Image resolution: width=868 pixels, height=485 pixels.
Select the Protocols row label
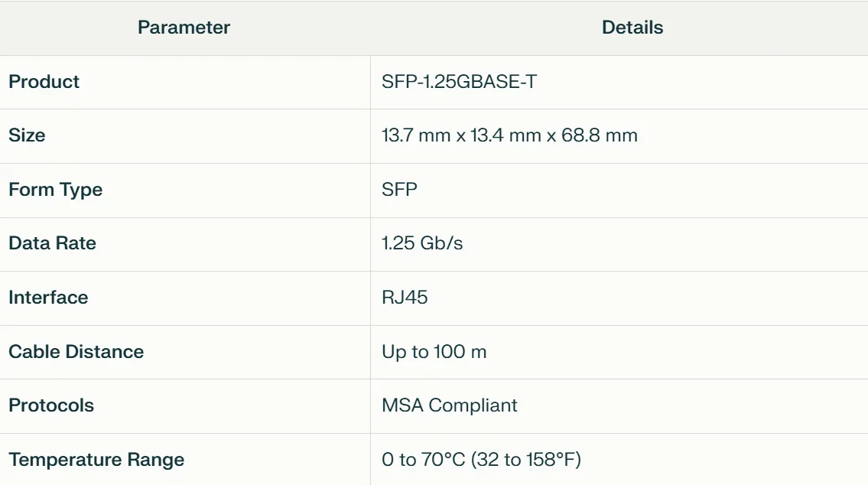point(51,406)
